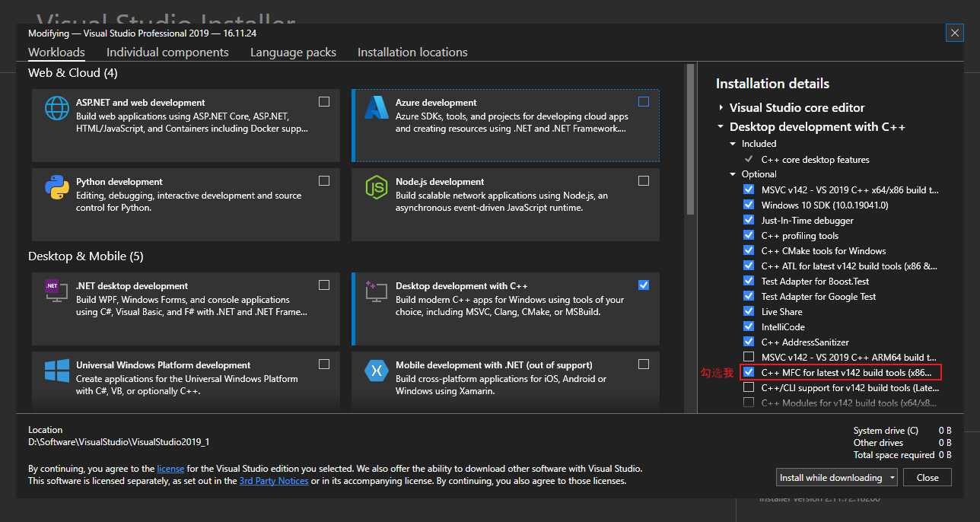980x522 pixels.
Task: Open the Individual components tab
Action: tap(167, 53)
